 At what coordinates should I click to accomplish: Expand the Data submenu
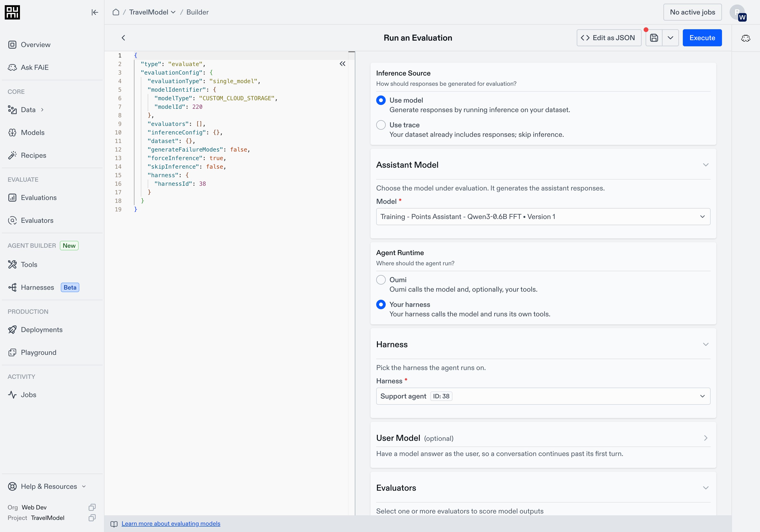[x=42, y=109]
